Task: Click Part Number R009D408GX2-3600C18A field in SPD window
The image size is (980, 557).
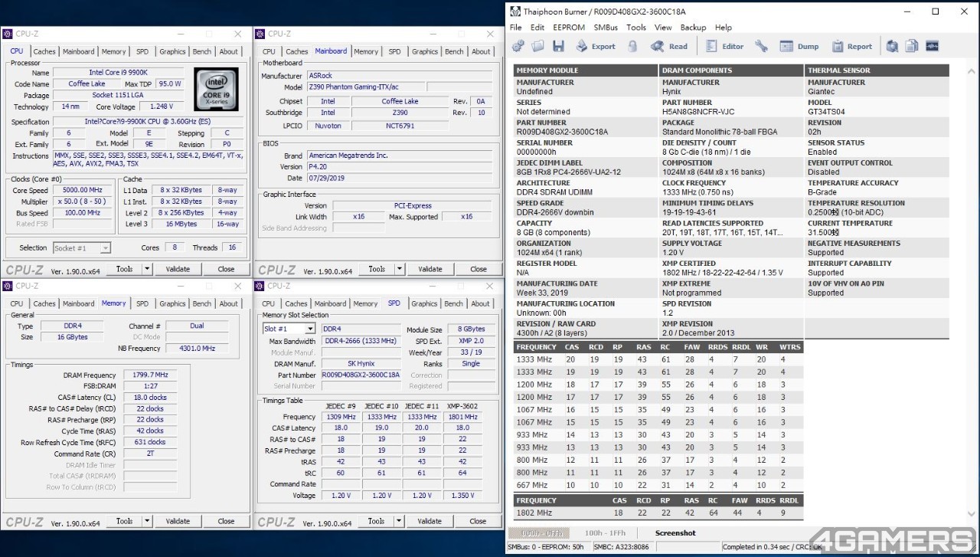Action: (362, 375)
